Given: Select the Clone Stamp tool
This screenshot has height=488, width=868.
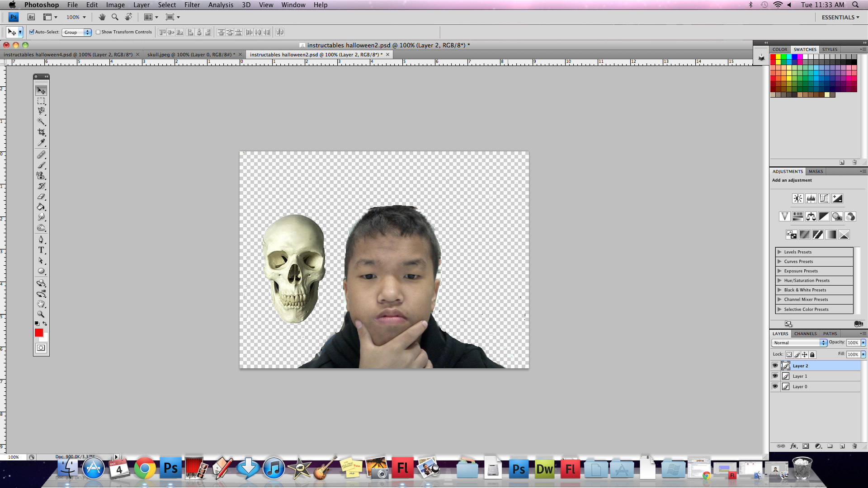Looking at the screenshot, I should tap(41, 176).
